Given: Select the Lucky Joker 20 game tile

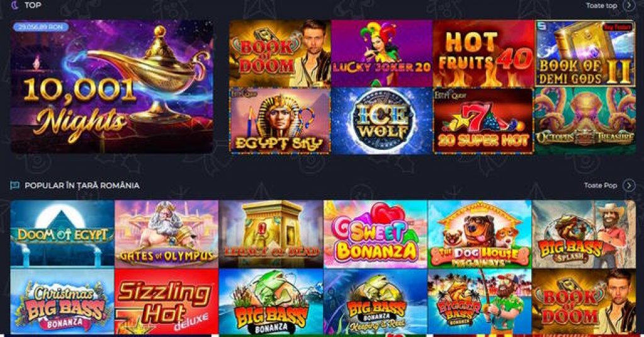Looking at the screenshot, I should (381, 54).
